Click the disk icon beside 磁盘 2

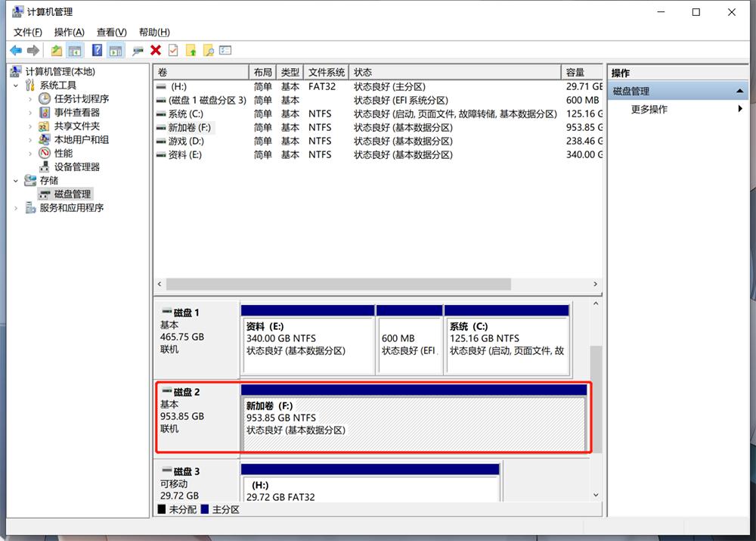tap(168, 392)
